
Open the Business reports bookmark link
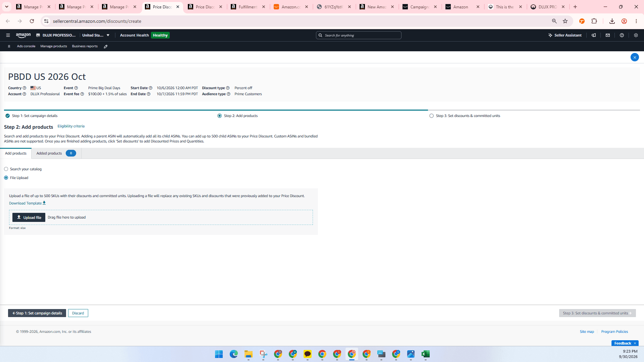[x=85, y=46]
